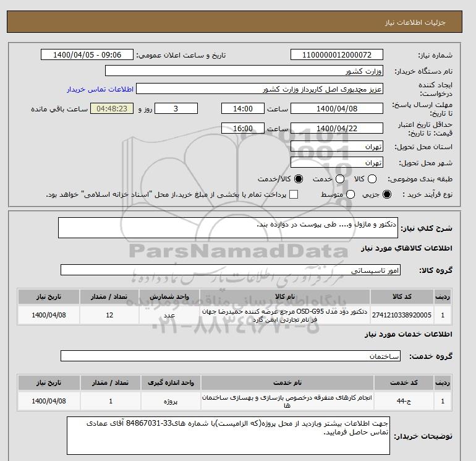Select the کالا/خدمت radio button
This screenshot has height=461, width=476.
[299, 179]
